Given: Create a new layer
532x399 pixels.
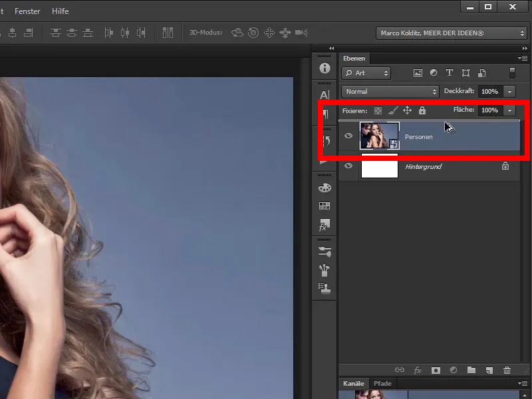Looking at the screenshot, I should pyautogui.click(x=489, y=370).
